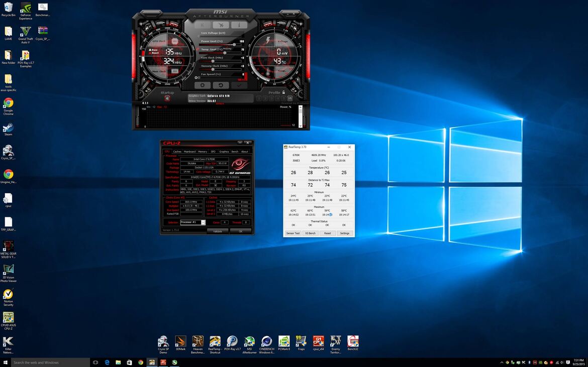Screen dimensions: 588x367
Task: Switch to the CPU-Z SPD tab
Action: 213,152
